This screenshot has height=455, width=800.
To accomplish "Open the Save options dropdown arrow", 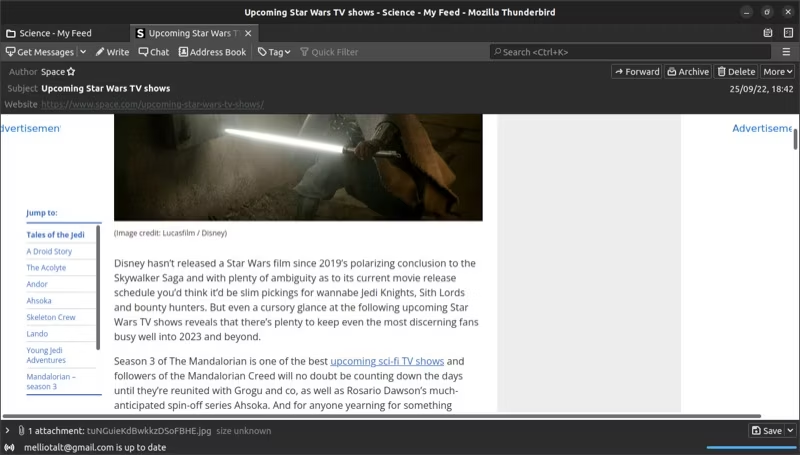I will [x=790, y=431].
